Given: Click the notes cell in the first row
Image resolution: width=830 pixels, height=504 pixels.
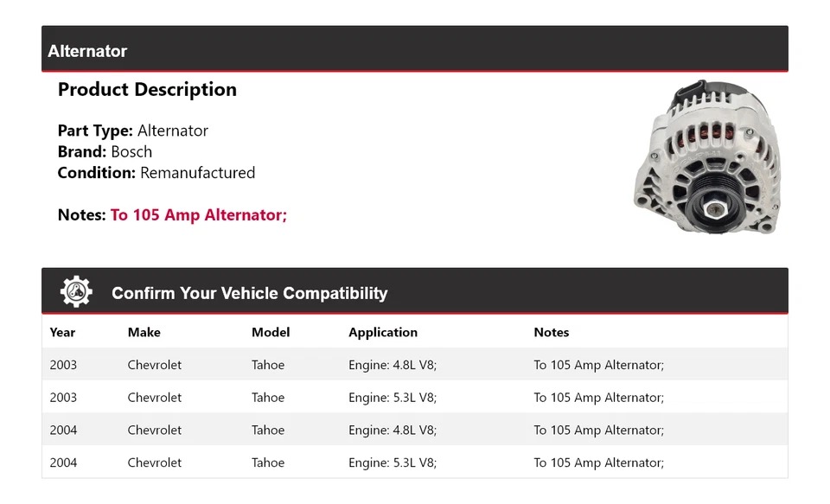Looking at the screenshot, I should [x=598, y=365].
